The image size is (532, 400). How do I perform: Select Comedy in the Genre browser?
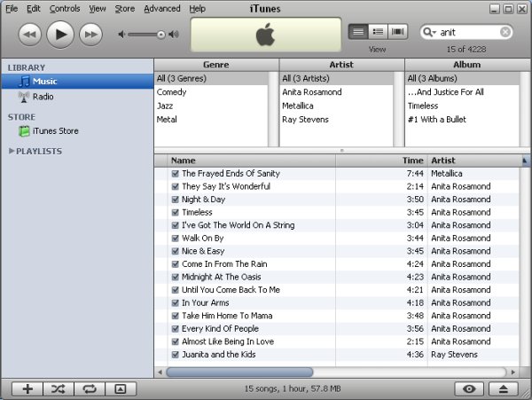click(211, 92)
